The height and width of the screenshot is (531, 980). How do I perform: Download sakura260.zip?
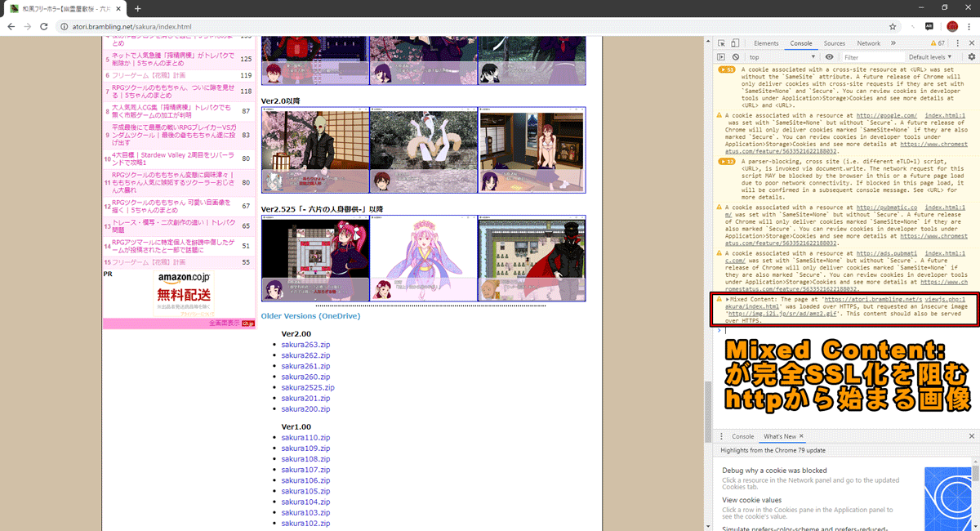pyautogui.click(x=305, y=377)
